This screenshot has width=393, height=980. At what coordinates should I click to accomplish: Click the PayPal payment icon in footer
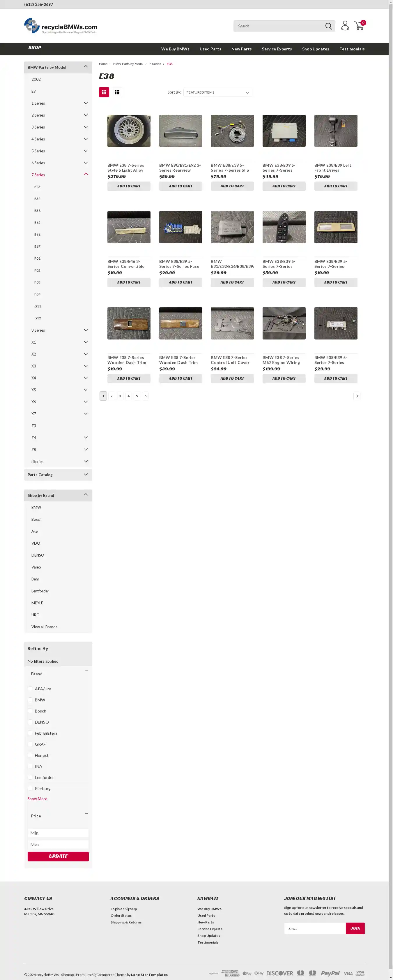coord(330,973)
